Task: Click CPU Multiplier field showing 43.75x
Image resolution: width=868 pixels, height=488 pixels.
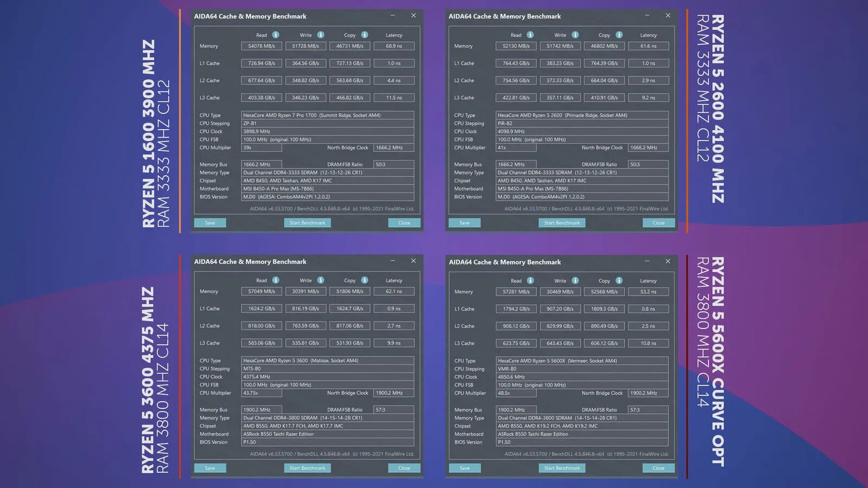Action: coord(261,393)
